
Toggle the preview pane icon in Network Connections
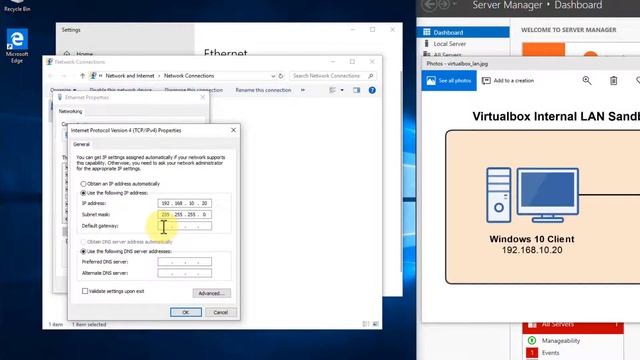pos(356,90)
